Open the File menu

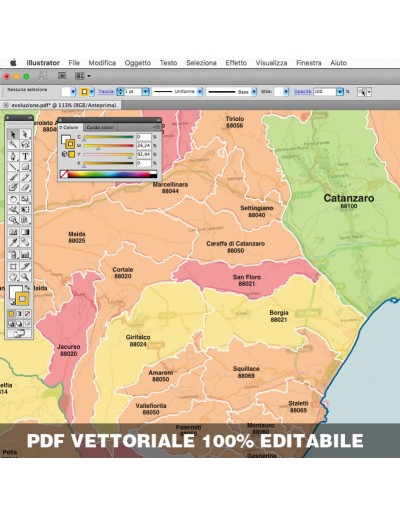[x=74, y=63]
